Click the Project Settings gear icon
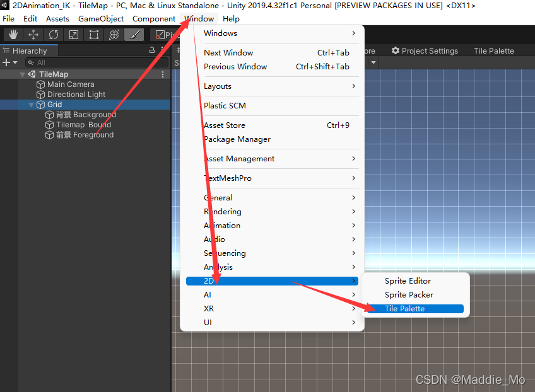Image resolution: width=535 pixels, height=392 pixels. [396, 50]
